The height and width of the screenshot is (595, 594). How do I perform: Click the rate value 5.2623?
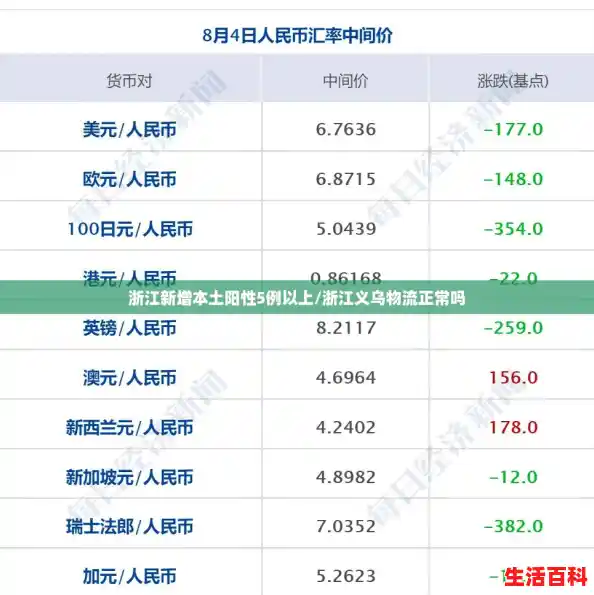tap(346, 576)
